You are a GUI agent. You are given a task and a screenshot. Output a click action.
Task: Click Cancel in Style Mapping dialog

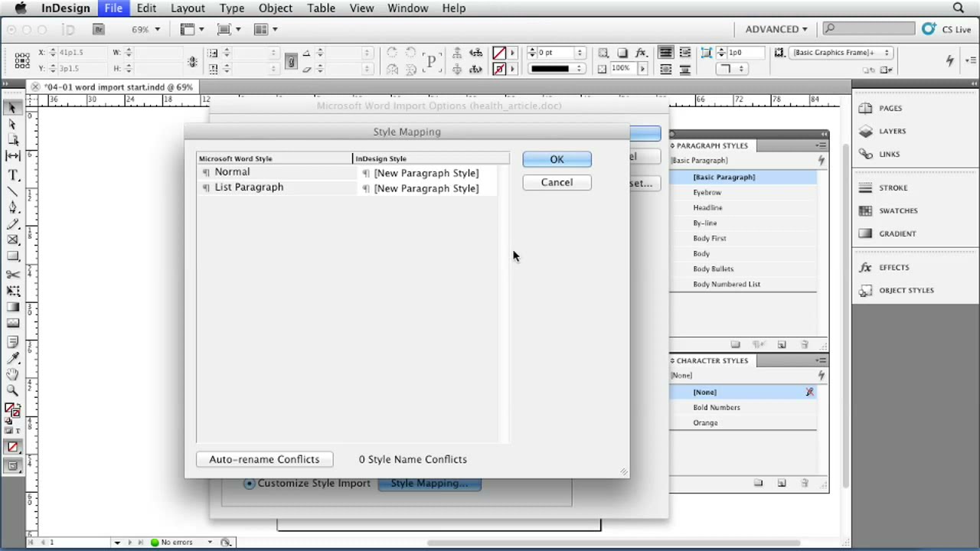click(557, 182)
